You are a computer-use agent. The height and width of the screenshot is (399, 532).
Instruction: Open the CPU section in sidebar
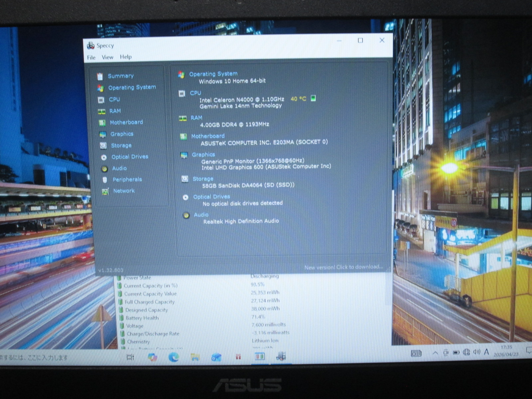click(x=114, y=99)
